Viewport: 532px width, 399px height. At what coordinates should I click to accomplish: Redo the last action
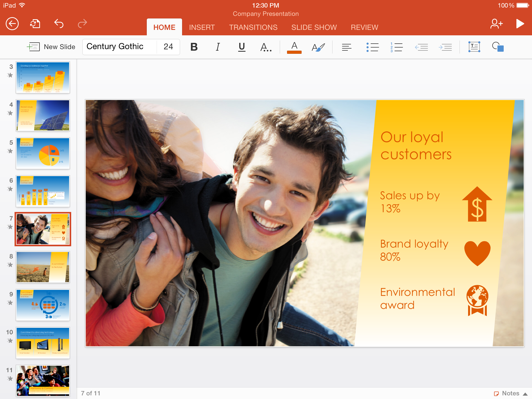tap(82, 24)
